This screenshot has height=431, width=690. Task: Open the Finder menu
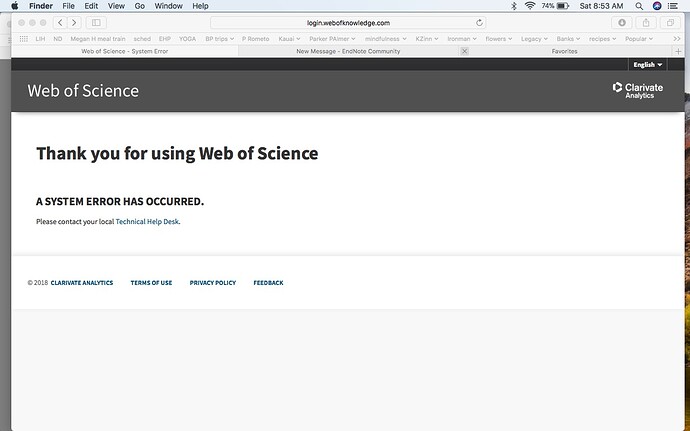point(41,6)
